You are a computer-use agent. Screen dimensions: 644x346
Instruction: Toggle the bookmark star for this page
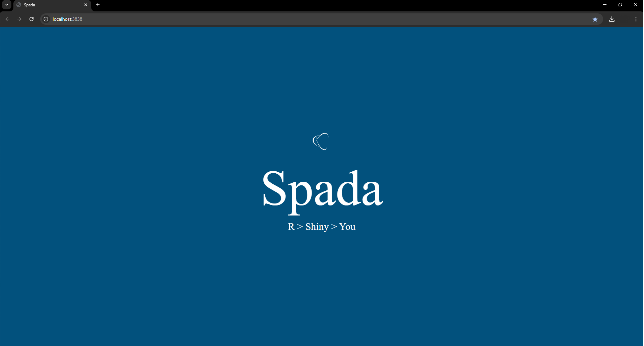coord(595,19)
